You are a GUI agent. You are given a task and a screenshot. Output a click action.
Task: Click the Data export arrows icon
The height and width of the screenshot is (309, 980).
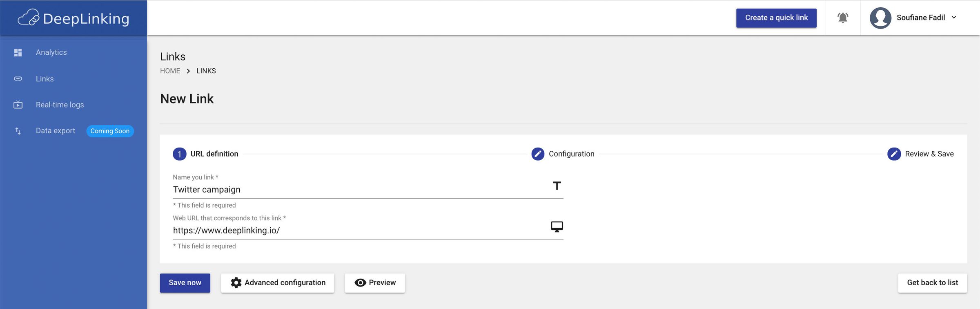tap(18, 131)
